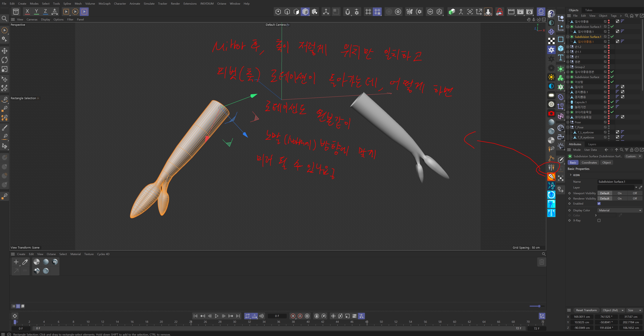Image resolution: width=644 pixels, height=336 pixels.
Task: Set Viewport Visibility to Off
Action: click(634, 193)
